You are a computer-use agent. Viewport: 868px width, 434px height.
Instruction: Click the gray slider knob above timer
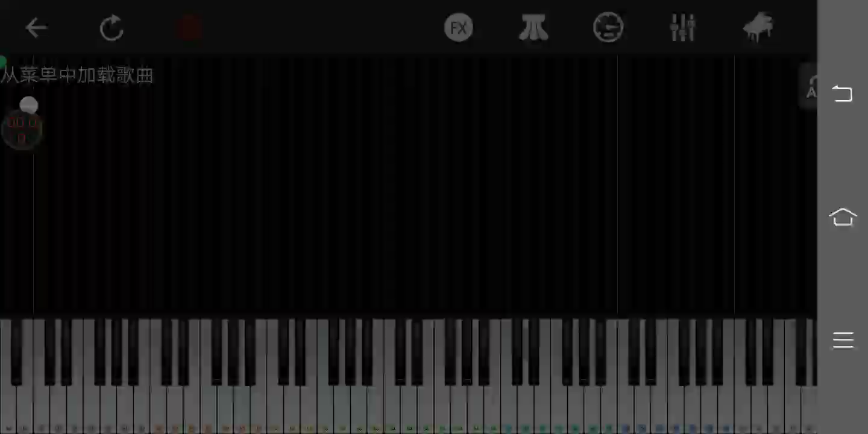point(28,105)
